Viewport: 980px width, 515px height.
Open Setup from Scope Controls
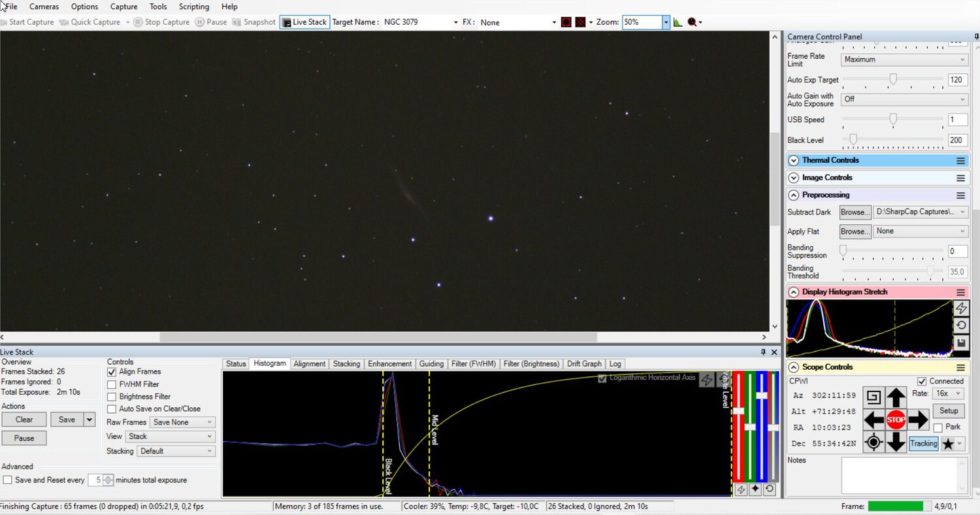(948, 410)
